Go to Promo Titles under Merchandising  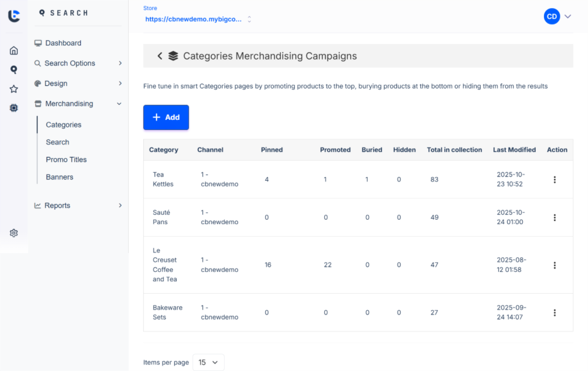66,159
